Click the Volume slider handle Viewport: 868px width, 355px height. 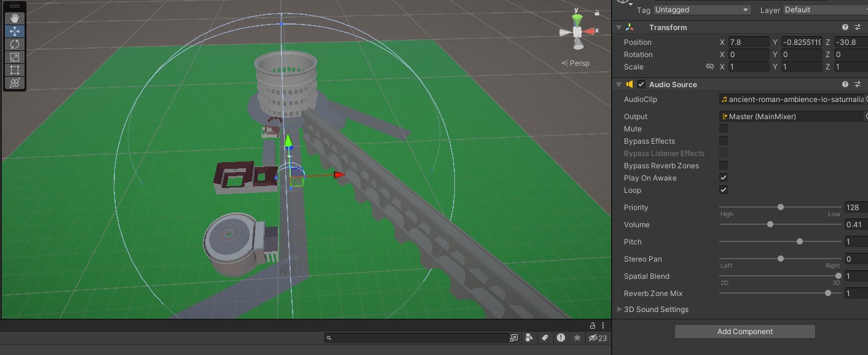point(770,225)
